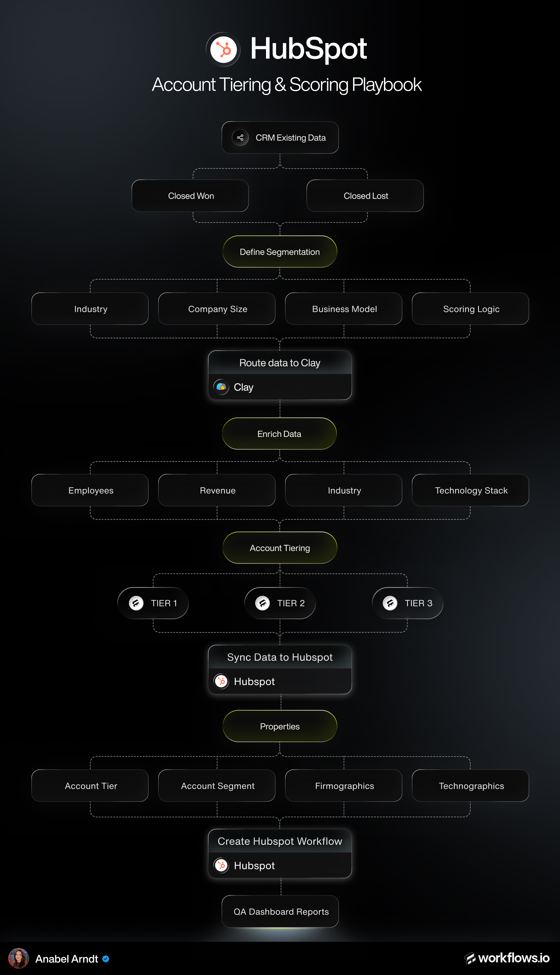Viewport: 560px width, 975px height.
Task: Open the Enrich Data step
Action: pyautogui.click(x=279, y=434)
